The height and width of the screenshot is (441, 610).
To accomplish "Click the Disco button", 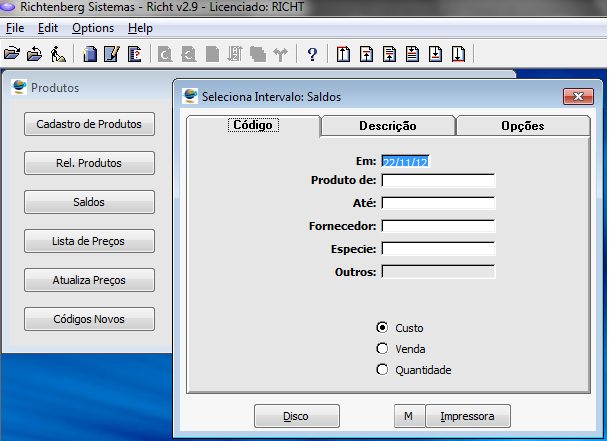I will [296, 415].
